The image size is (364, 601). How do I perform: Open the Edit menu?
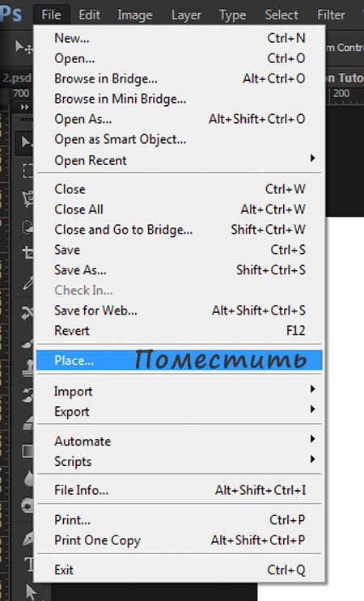pyautogui.click(x=89, y=15)
